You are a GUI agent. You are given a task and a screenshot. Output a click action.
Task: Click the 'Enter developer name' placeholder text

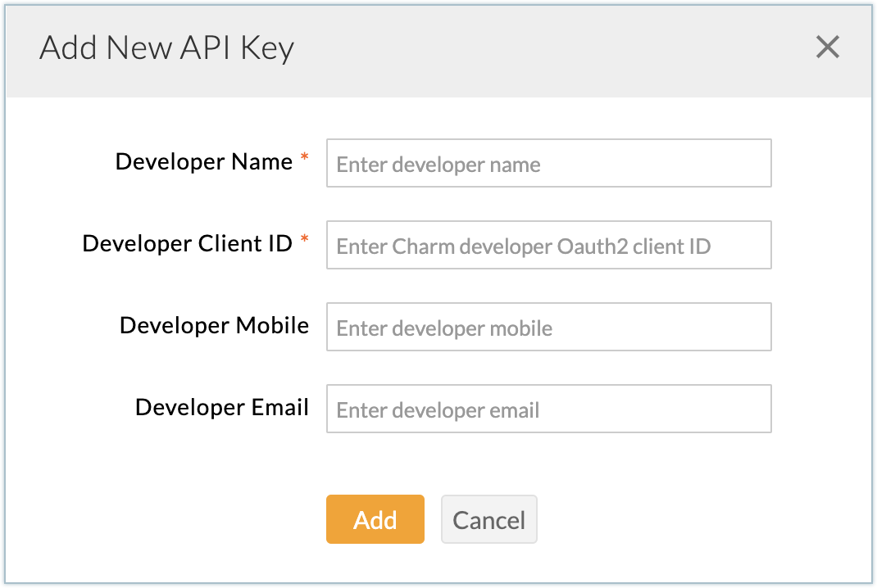(x=438, y=165)
